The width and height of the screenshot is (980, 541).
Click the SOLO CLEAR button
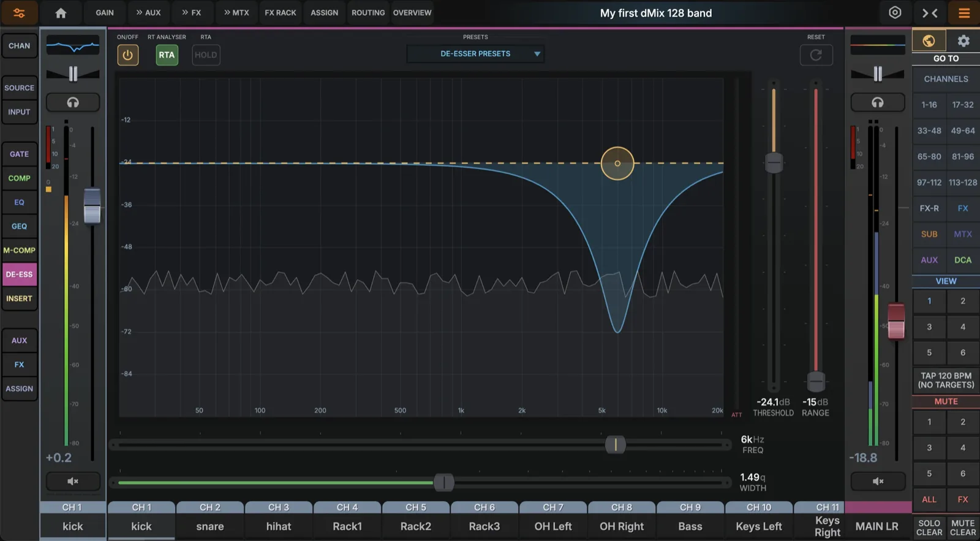[x=929, y=528]
